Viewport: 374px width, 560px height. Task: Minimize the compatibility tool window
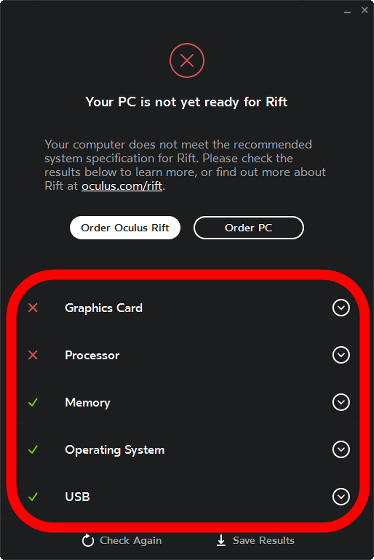(347, 11)
